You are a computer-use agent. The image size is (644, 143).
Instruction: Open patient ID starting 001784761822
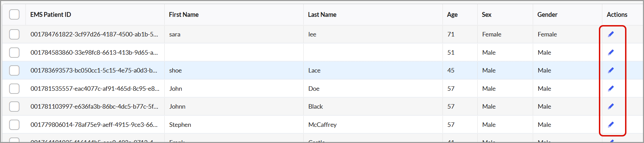coord(94,34)
